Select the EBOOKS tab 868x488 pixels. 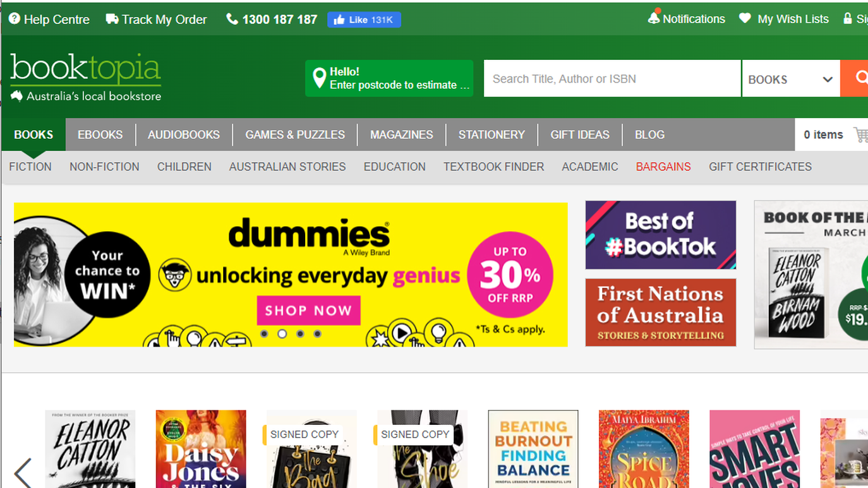pyautogui.click(x=100, y=134)
